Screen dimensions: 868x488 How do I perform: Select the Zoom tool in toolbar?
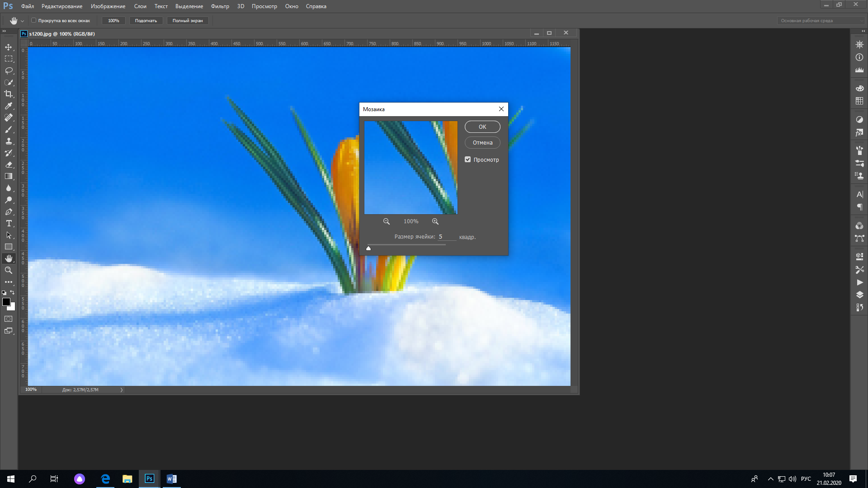coord(9,270)
